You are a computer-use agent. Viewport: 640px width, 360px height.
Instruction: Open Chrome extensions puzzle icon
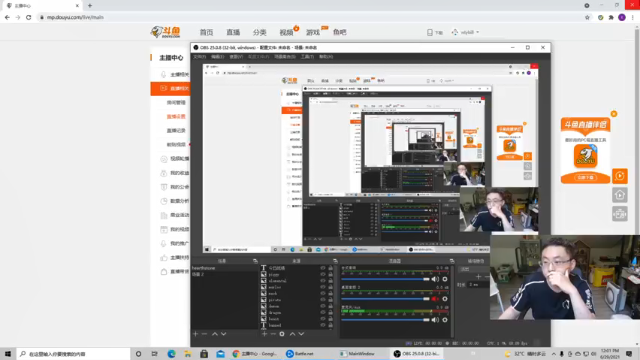[x=611, y=17]
